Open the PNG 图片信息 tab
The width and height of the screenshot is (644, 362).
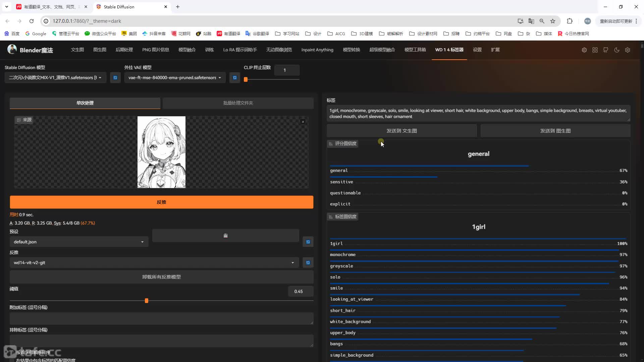[156, 50]
